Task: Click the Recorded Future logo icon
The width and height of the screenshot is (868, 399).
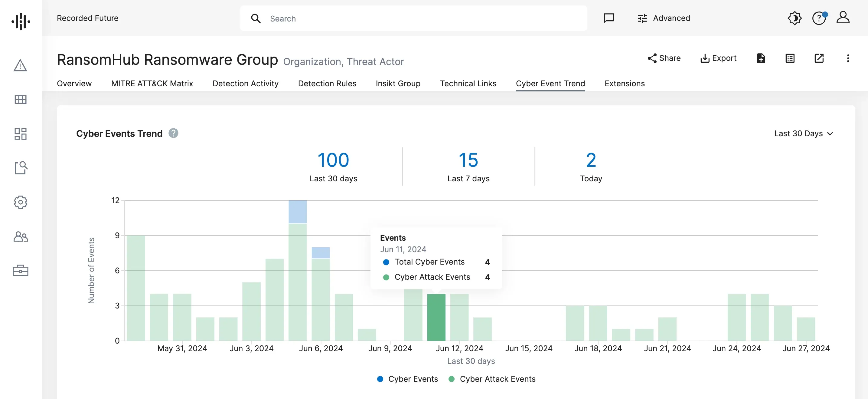Action: pyautogui.click(x=21, y=21)
